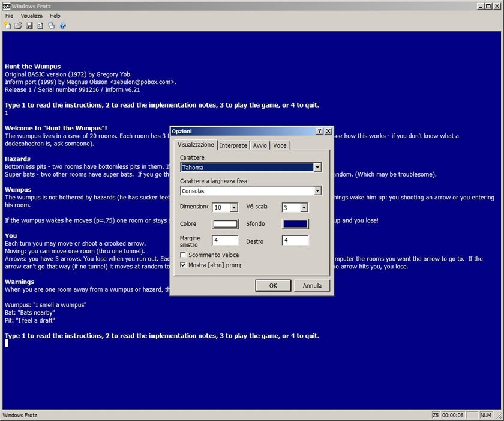Click the blue Help question icon

click(62, 26)
